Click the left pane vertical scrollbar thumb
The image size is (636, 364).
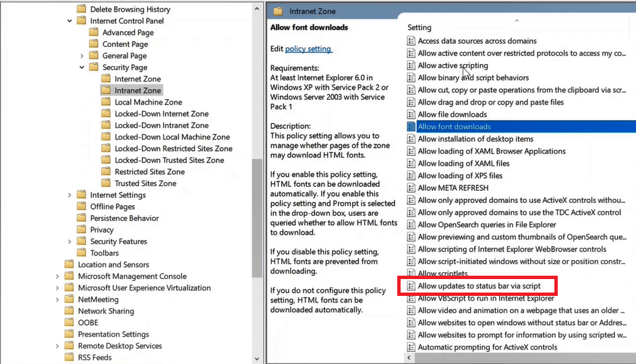tap(257, 218)
